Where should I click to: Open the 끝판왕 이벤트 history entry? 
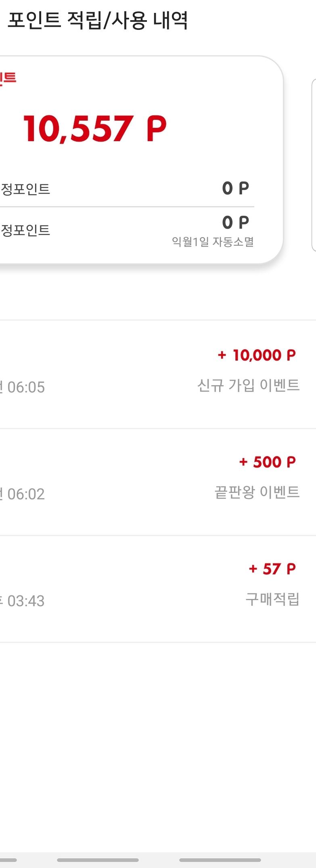coord(257,492)
